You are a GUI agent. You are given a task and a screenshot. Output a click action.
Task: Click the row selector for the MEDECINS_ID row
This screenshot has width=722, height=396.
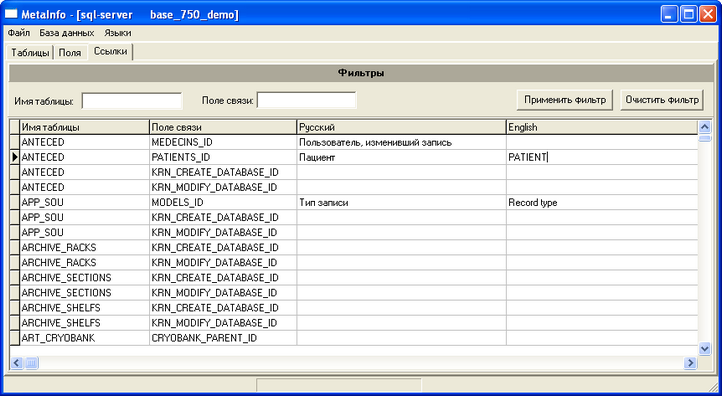[x=15, y=142]
